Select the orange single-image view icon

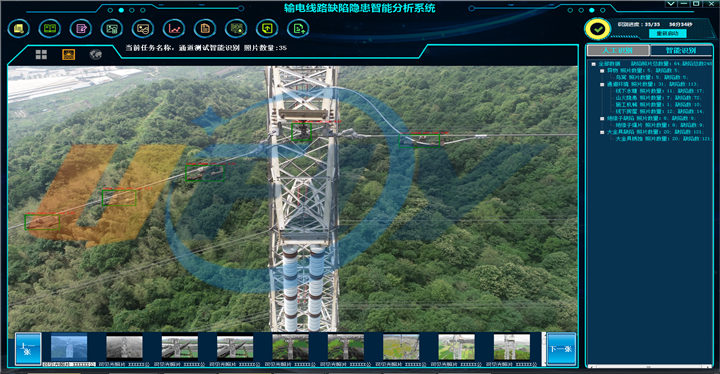click(x=68, y=55)
